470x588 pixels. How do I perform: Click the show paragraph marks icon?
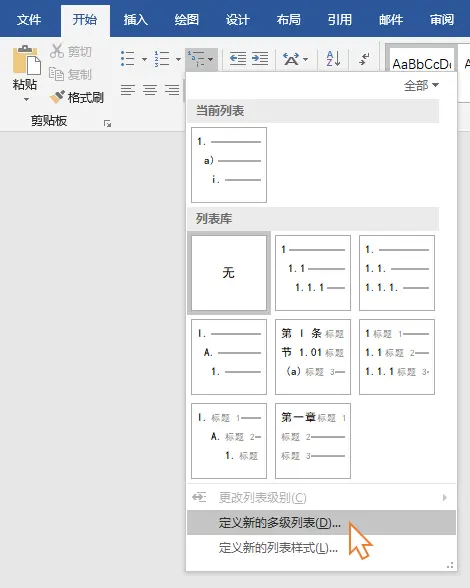click(364, 59)
